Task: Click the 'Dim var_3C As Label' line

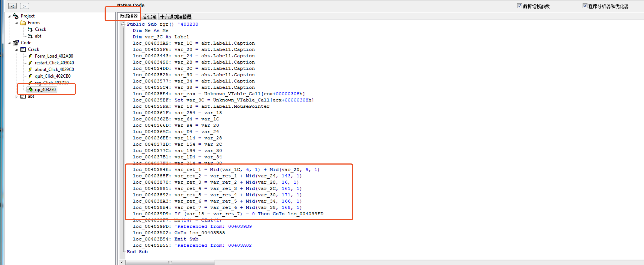Action: point(161,37)
